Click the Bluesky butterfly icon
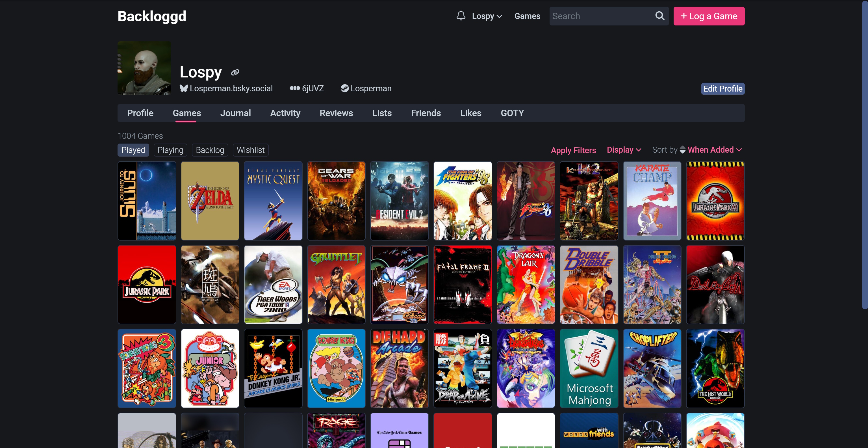This screenshot has height=448, width=868. 183,88
